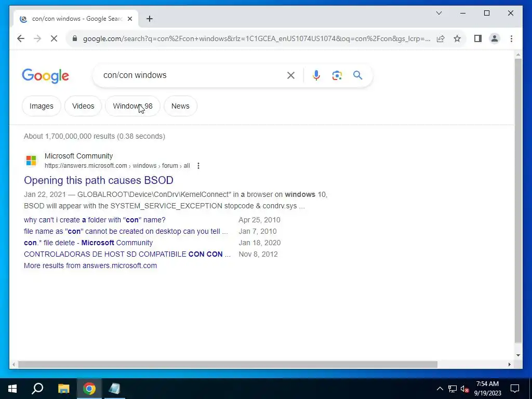This screenshot has height=399, width=532.
Task: Open result options for Microsoft Community
Action: tap(198, 166)
